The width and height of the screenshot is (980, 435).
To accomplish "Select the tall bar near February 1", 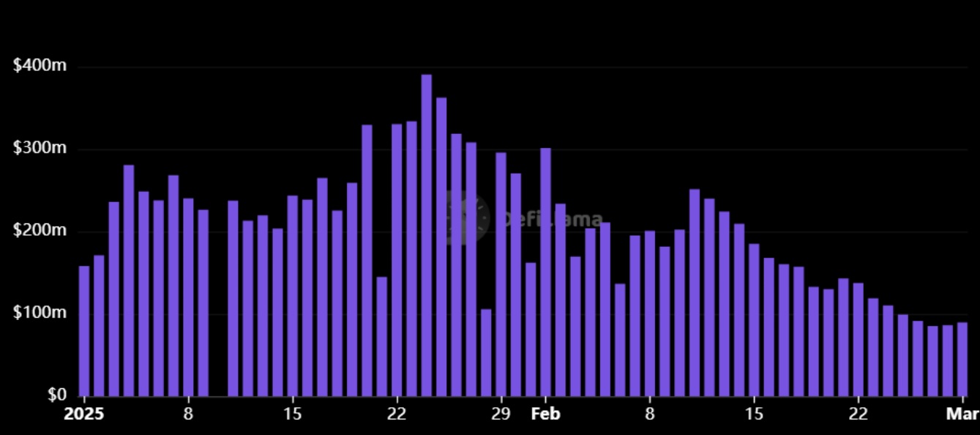I will pyautogui.click(x=545, y=271).
